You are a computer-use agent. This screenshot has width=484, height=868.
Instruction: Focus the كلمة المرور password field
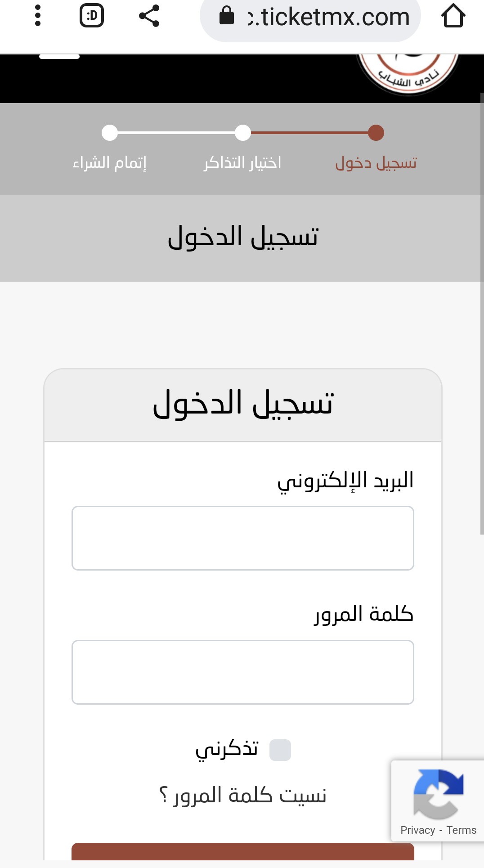click(243, 672)
